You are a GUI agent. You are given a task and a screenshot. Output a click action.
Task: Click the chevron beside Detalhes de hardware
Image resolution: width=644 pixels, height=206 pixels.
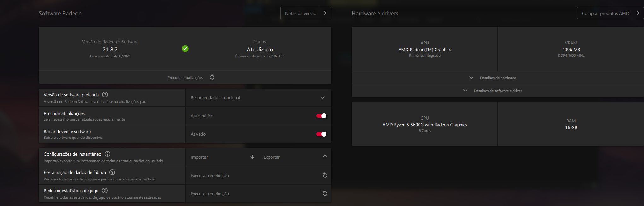(471, 78)
